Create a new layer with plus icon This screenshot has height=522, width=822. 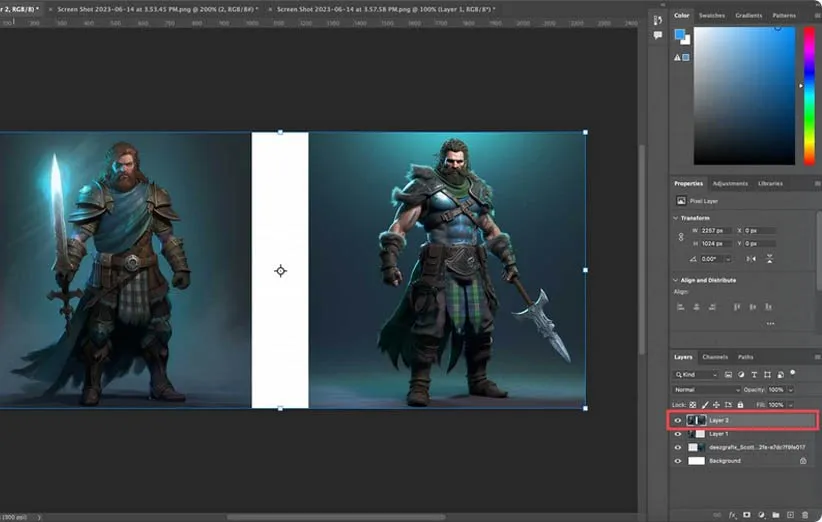[x=790, y=514]
